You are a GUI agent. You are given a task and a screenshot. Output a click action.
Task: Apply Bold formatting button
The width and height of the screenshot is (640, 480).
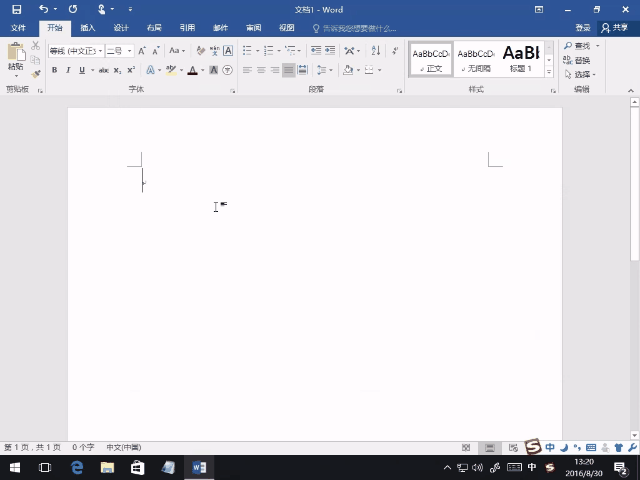point(54,70)
